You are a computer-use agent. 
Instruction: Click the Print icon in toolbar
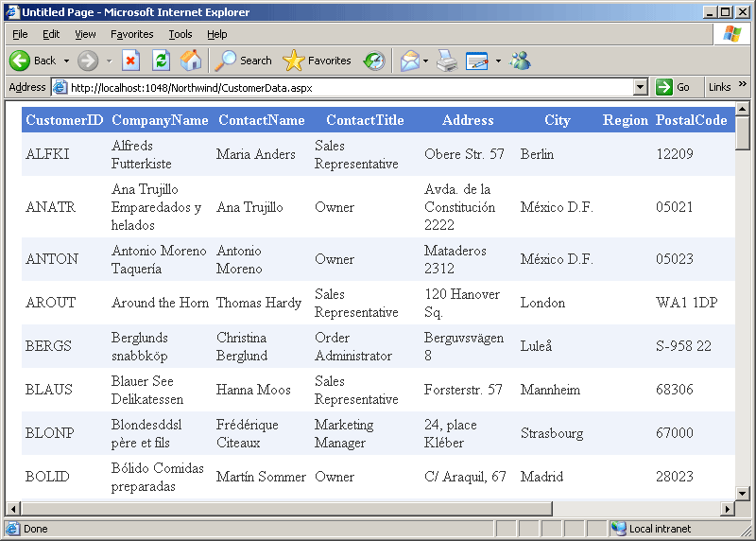[447, 61]
